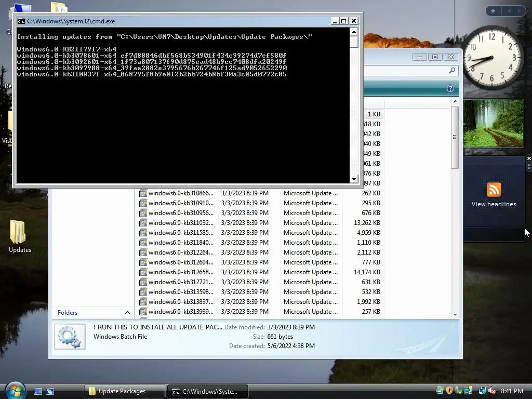The image size is (532, 399).
Task: Click icon of kb311840 update file
Action: click(143, 242)
